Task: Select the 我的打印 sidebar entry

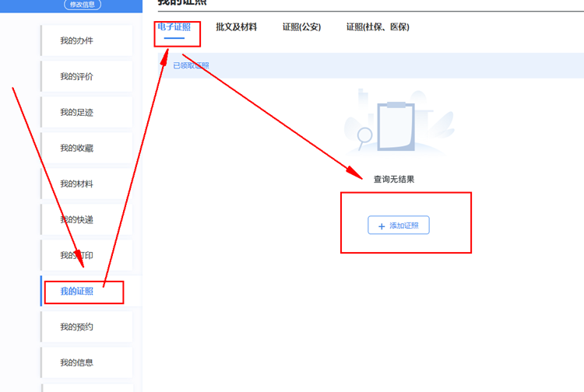Action: tap(76, 255)
